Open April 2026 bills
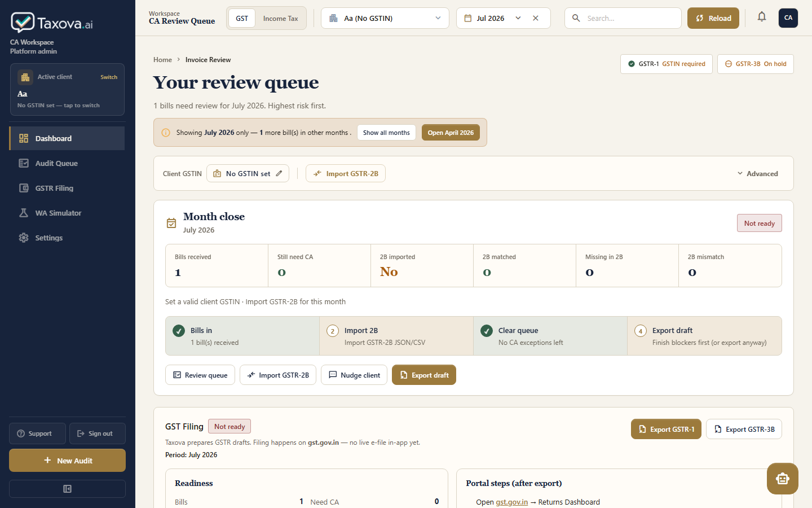The height and width of the screenshot is (508, 812). click(451, 133)
